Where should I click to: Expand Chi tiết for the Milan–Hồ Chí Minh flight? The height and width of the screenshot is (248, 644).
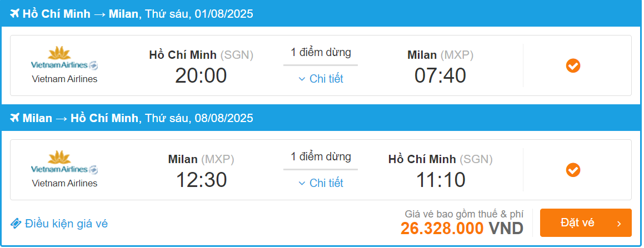point(321,183)
